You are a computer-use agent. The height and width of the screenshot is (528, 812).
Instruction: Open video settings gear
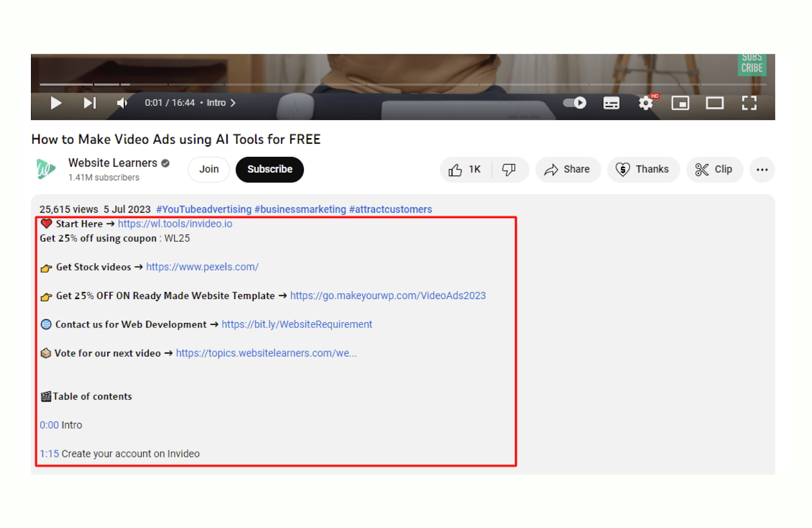[646, 103]
